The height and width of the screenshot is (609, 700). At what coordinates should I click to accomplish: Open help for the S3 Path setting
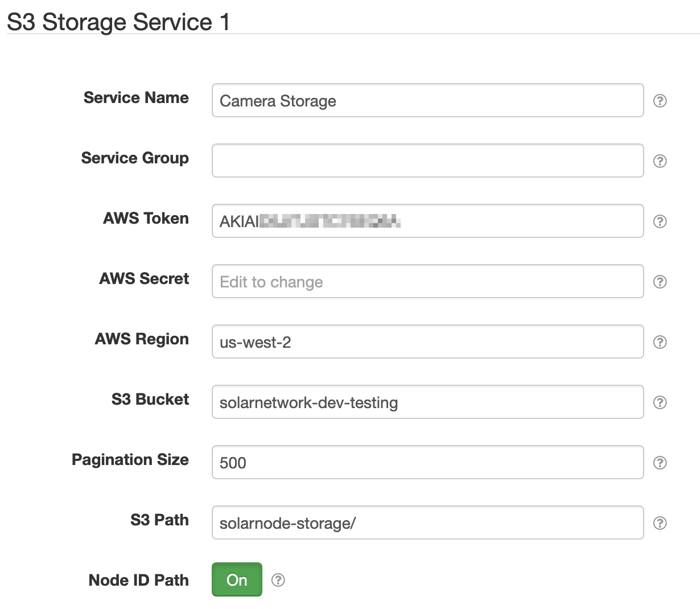pos(660,523)
